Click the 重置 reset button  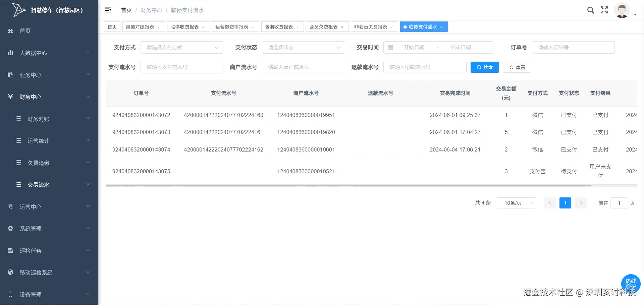[517, 67]
